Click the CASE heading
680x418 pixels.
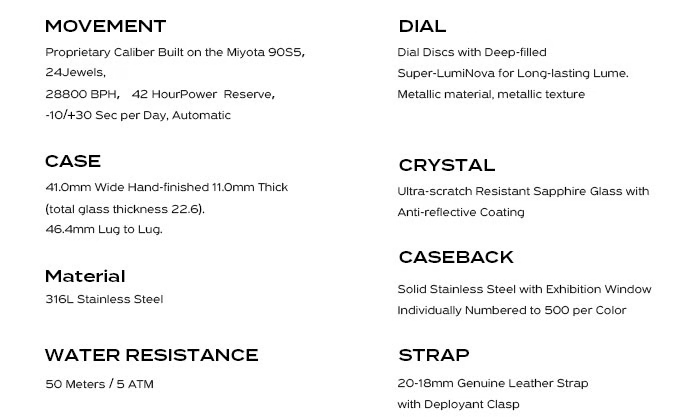coord(73,161)
